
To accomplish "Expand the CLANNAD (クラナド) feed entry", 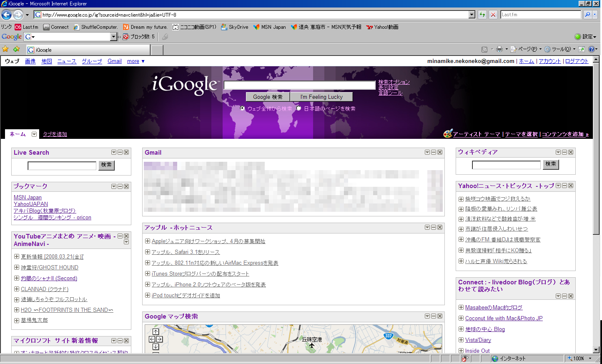I will pos(17,289).
